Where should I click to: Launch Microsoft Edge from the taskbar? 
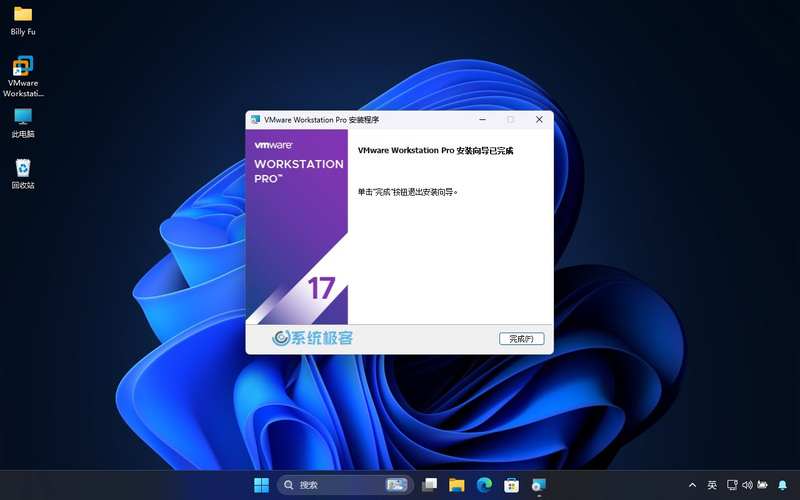(x=485, y=485)
